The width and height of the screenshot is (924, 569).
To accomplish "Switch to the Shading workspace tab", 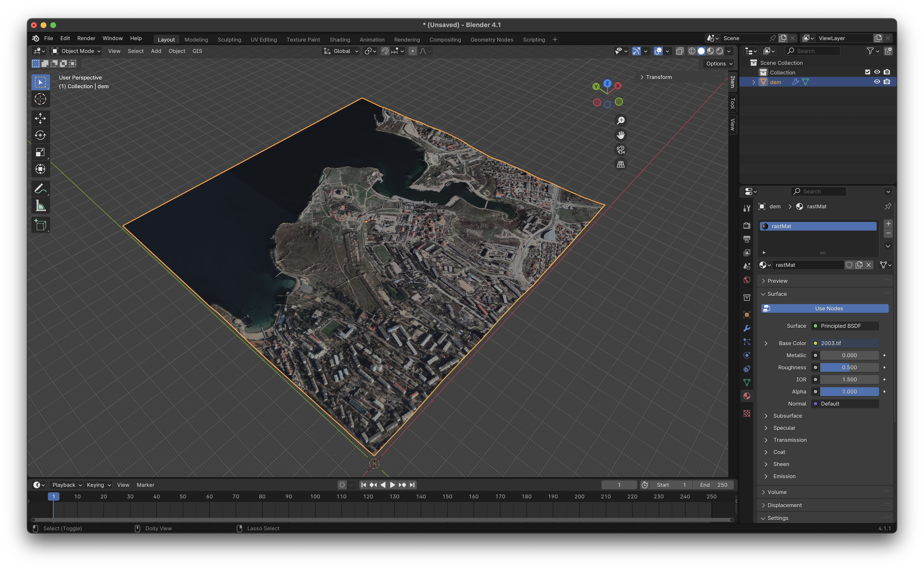I will (339, 39).
